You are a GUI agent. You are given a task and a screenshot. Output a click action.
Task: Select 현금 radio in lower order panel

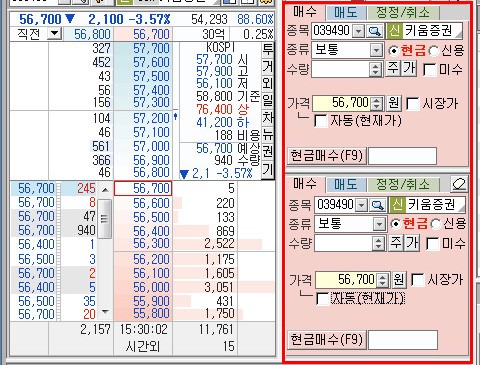point(396,224)
